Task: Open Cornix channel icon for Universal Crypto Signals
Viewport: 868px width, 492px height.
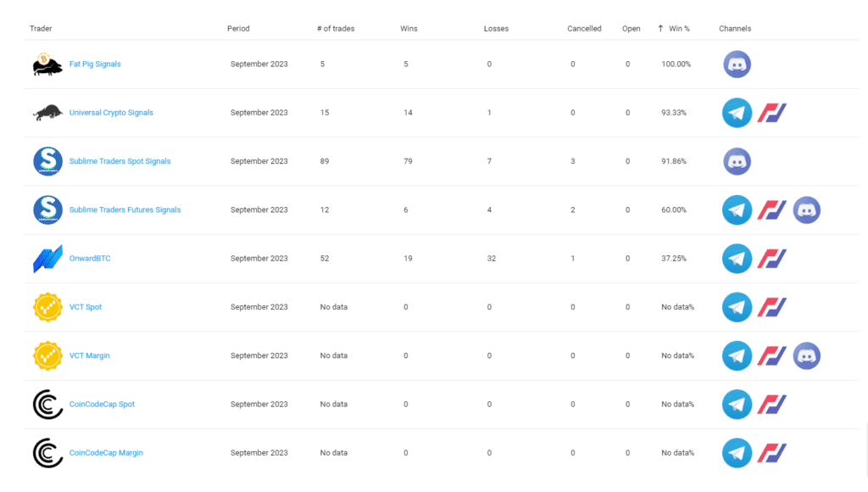Action: coord(772,113)
